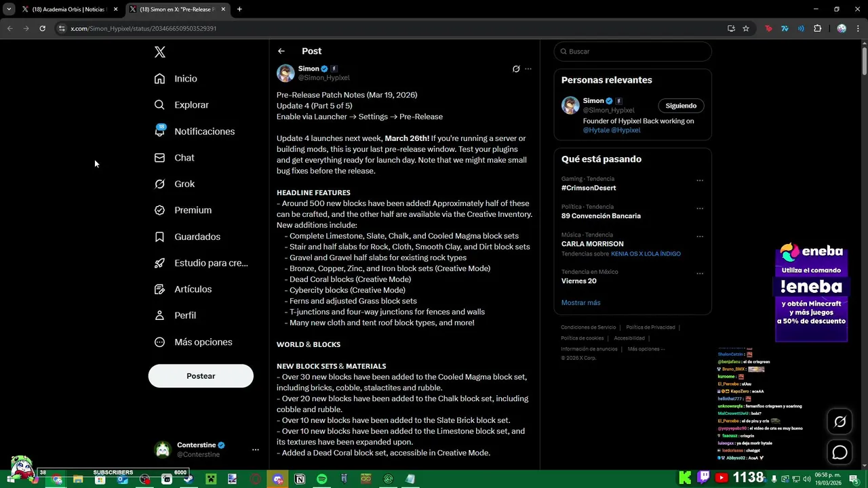This screenshot has height=488, width=868.
Task: Click the Postear button
Action: (201, 376)
